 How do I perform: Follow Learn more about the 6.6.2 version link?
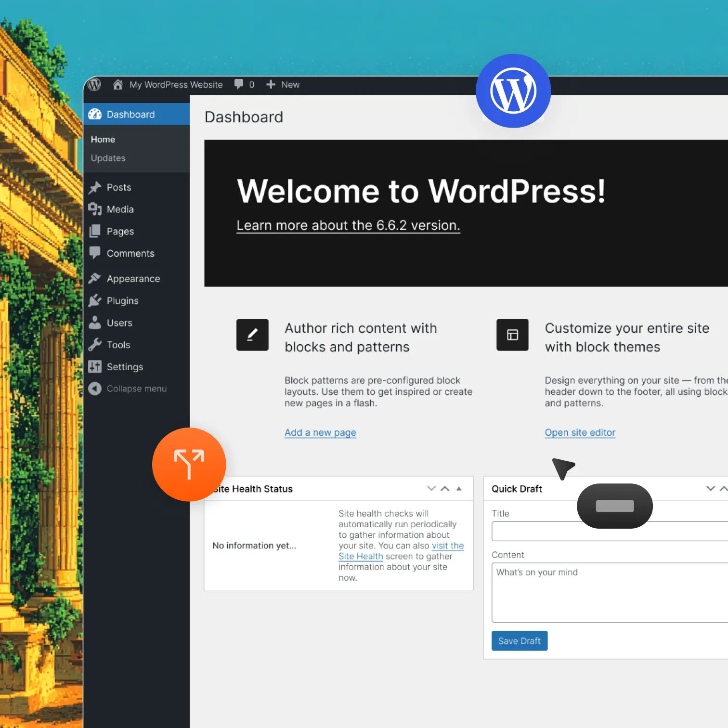pyautogui.click(x=349, y=225)
